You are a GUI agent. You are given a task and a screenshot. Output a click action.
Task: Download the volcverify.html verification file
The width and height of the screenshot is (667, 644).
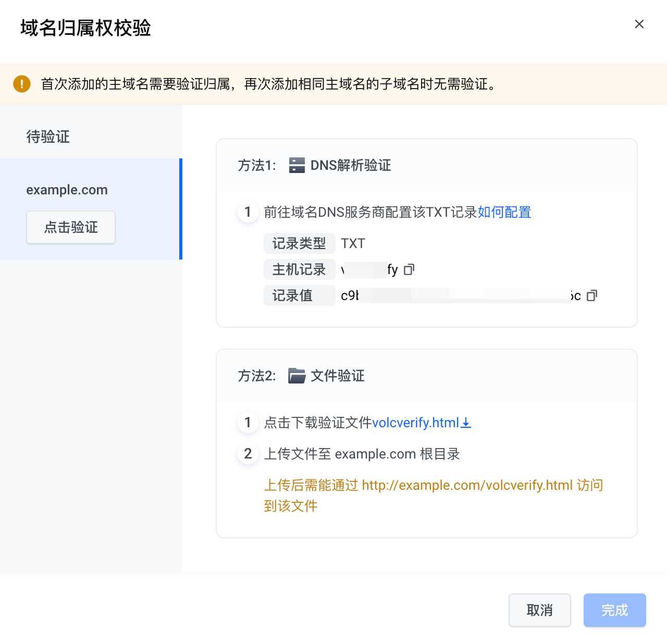pyautogui.click(x=416, y=423)
